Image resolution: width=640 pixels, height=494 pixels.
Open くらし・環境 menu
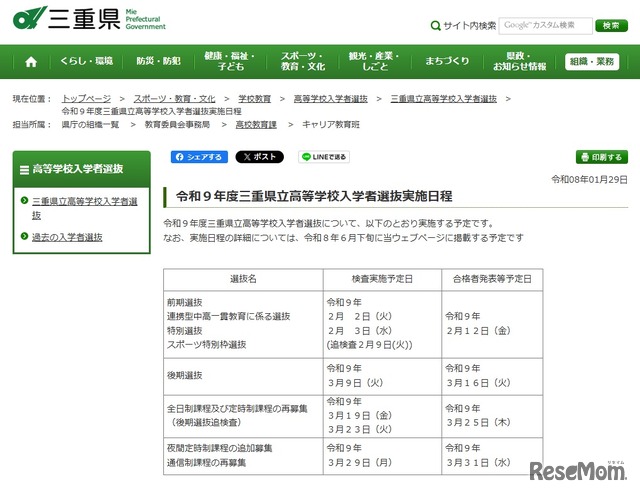(87, 61)
